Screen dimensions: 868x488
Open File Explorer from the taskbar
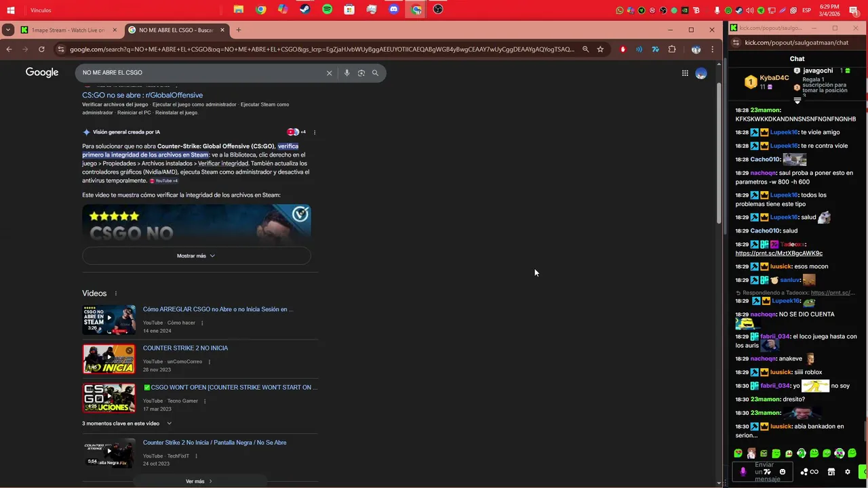click(x=239, y=9)
